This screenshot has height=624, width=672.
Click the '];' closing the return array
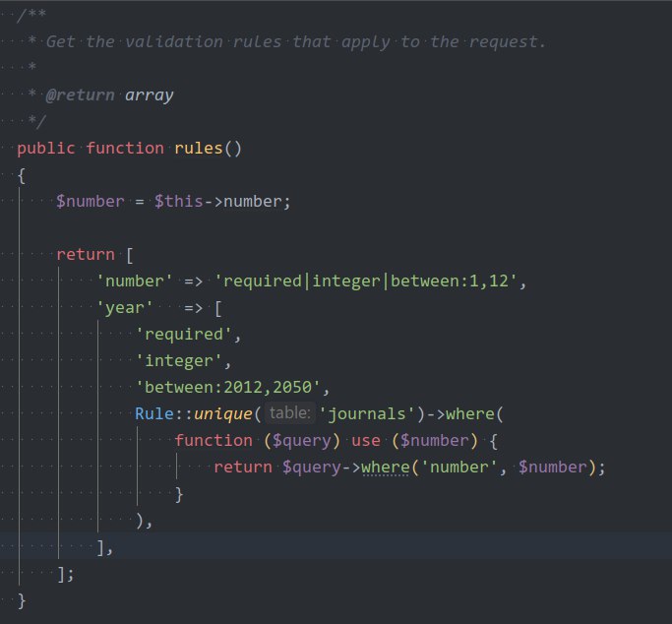[66, 574]
